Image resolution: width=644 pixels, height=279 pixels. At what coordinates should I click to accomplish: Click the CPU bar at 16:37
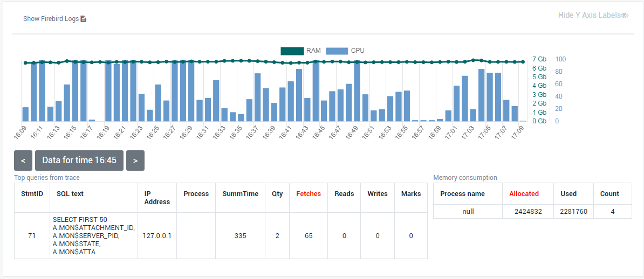pyautogui.click(x=257, y=97)
